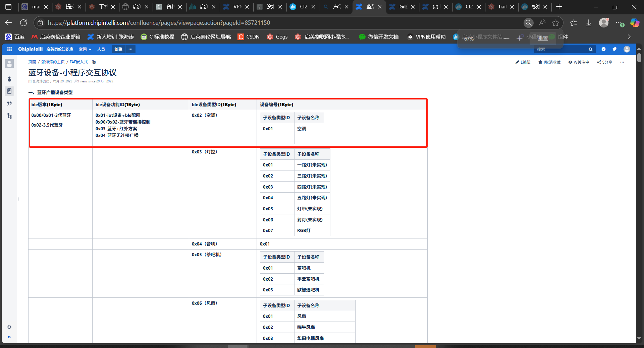Toggle page watching 关注中
This screenshot has width=644, height=348.
click(579, 62)
